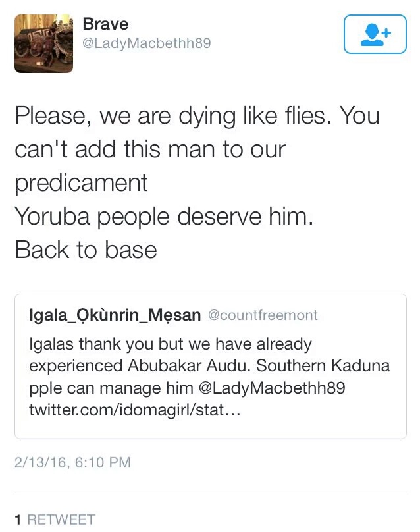420x532 pixels.
Task: Open Igala_Ọkùnrin_Mẹsan's profile from the quoted tweet
Action: (115, 315)
